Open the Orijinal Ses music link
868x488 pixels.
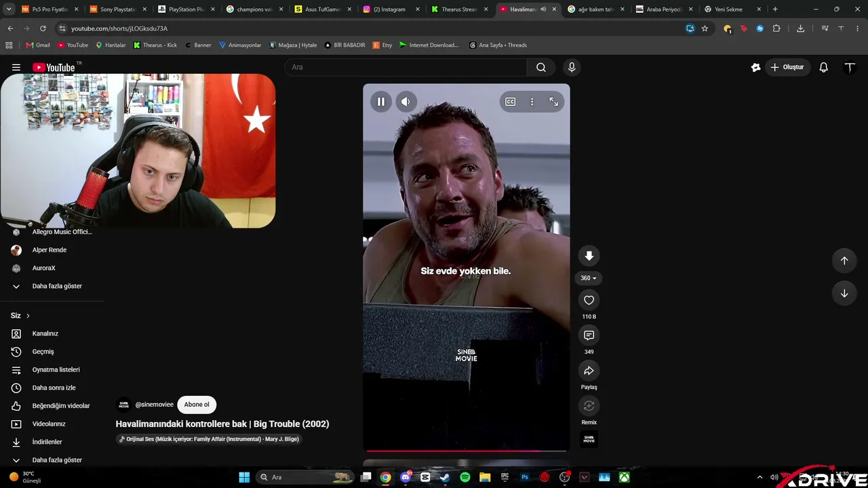coord(209,439)
